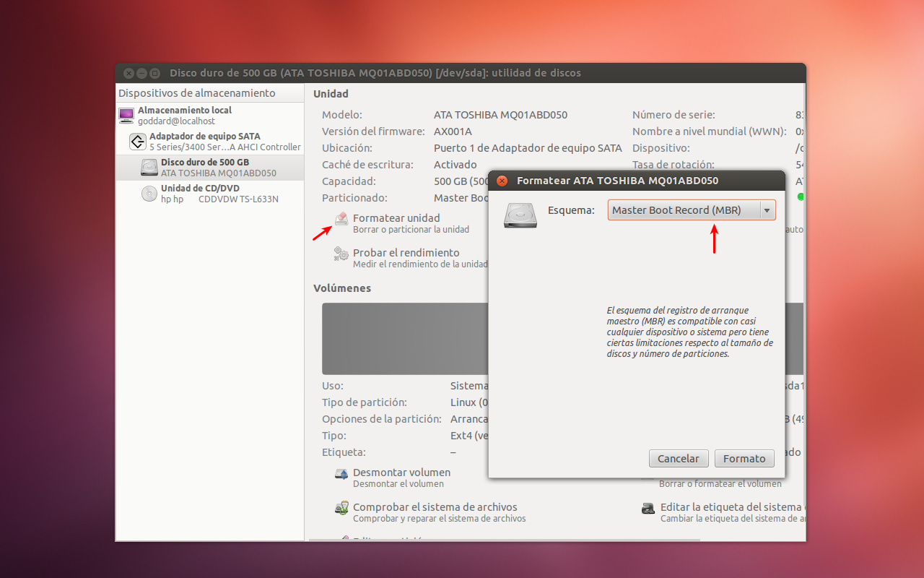Click the horizontal scrollbar at window bottom

(505, 538)
